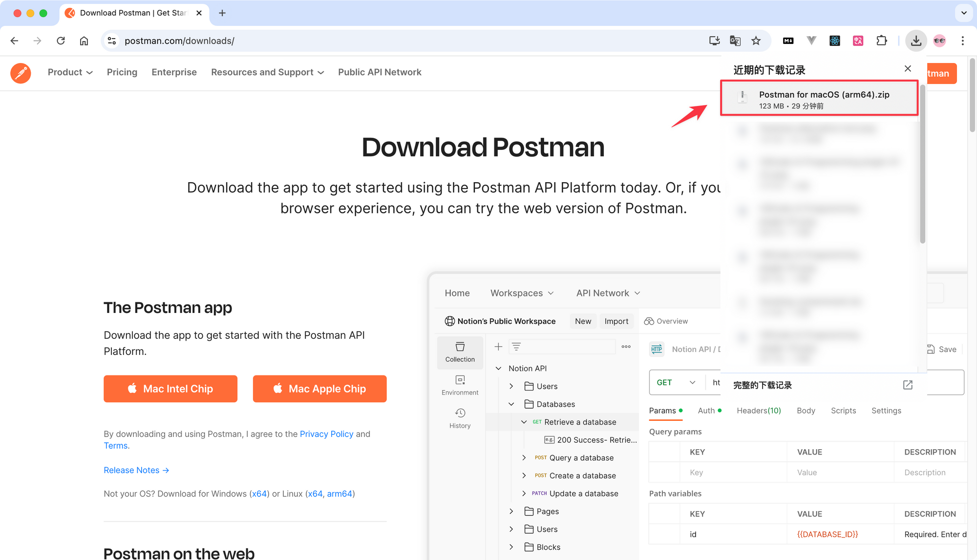Collapse the Databases folder
Viewport: 977px width, 560px height.
[511, 404]
